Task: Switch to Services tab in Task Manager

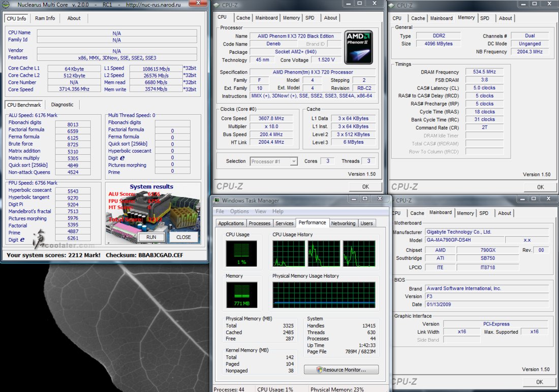Action: pos(285,223)
